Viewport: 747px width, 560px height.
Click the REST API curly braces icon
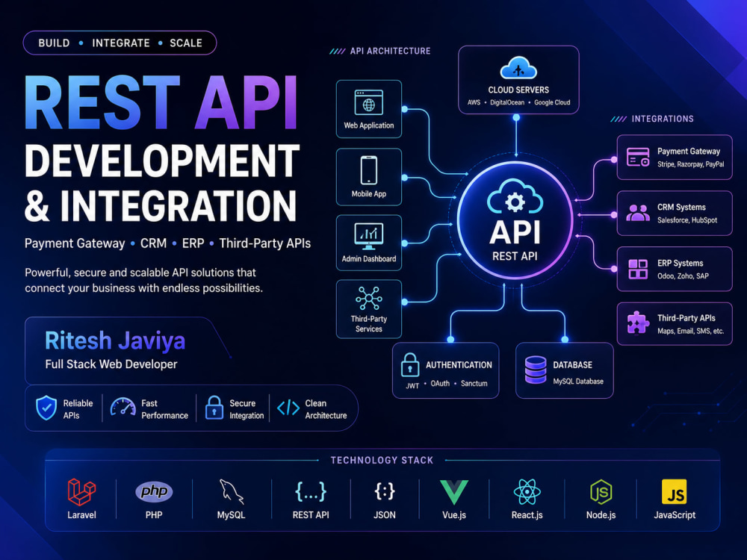click(x=311, y=491)
